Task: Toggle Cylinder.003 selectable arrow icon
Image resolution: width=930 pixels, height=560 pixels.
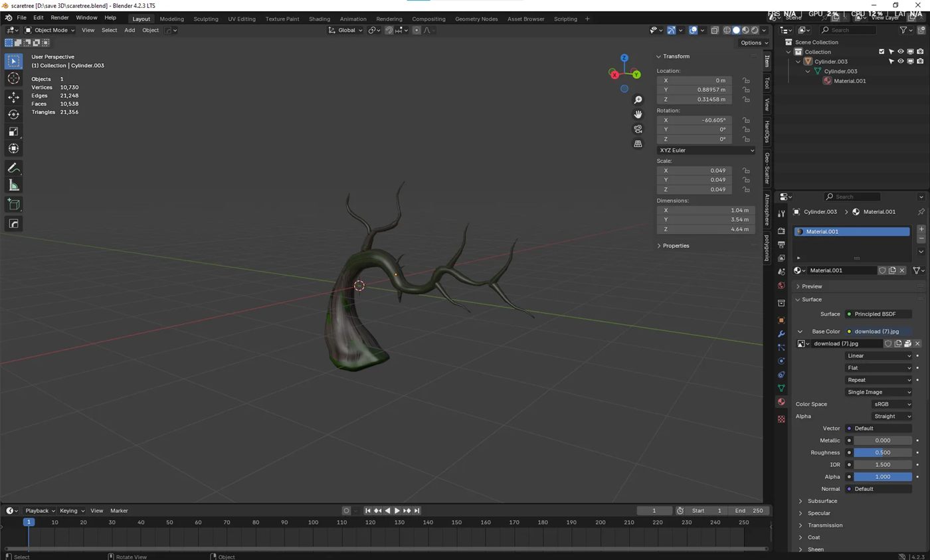Action: pyautogui.click(x=891, y=61)
